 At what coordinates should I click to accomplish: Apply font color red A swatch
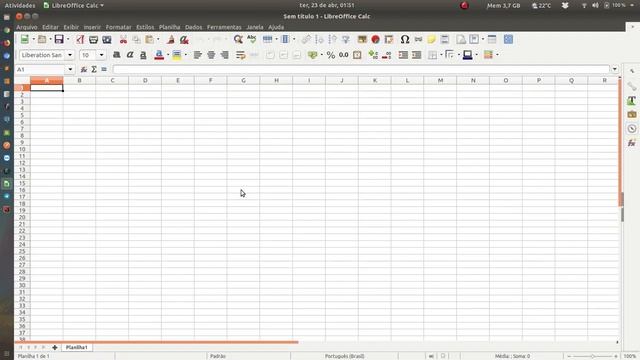pyautogui.click(x=159, y=55)
